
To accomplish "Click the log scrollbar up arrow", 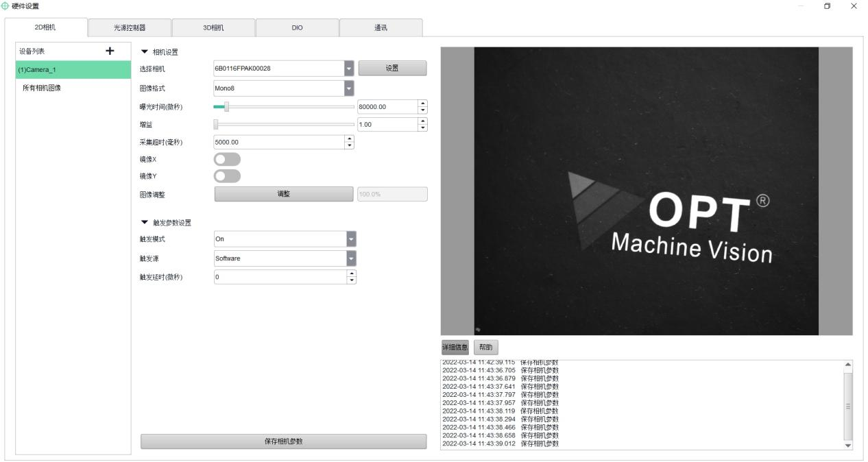I will pos(848,364).
